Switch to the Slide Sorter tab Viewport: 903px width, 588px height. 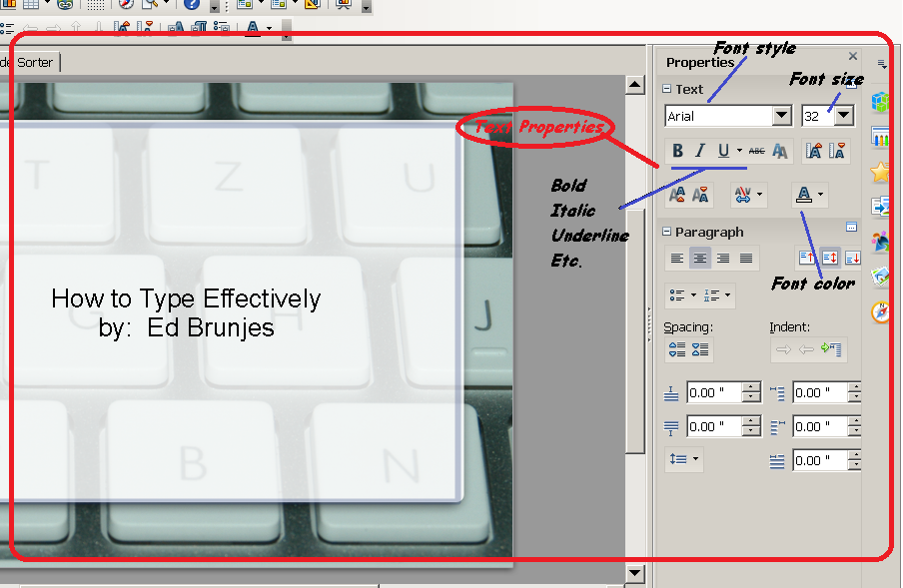pos(29,62)
